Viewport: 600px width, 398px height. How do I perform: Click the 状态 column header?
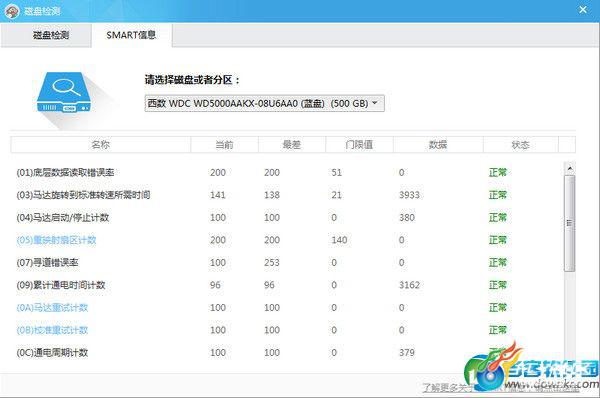coord(520,145)
